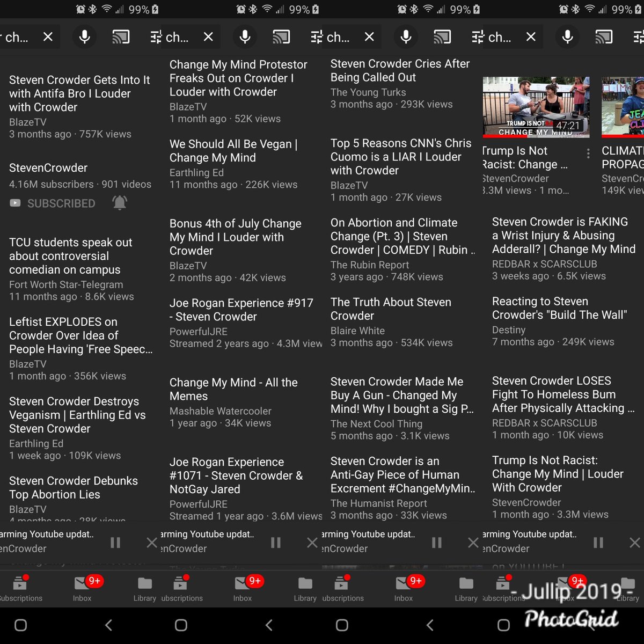
Task: Close mini player below 'Joe Rogan Experience #1071'
Action: [312, 543]
